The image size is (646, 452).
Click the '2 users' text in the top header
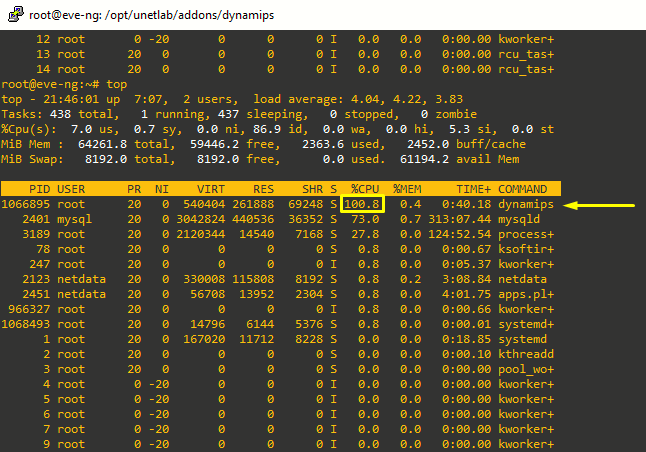pyautogui.click(x=211, y=99)
